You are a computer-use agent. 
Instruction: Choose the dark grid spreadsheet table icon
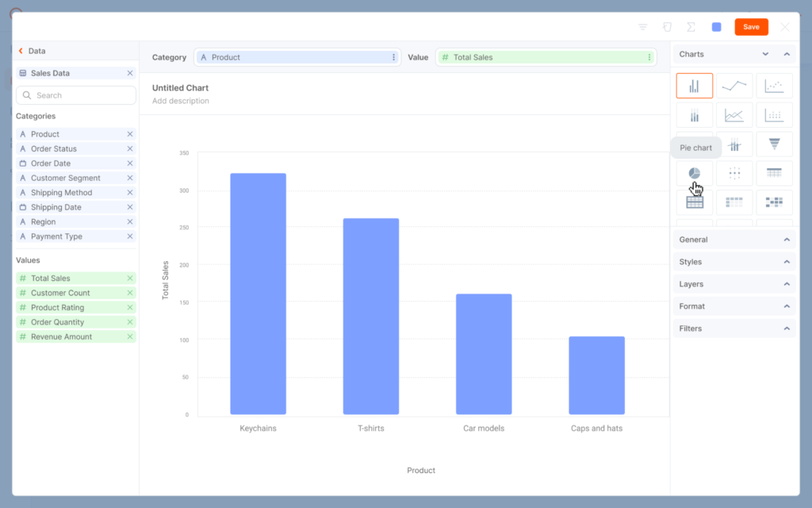[695, 202]
